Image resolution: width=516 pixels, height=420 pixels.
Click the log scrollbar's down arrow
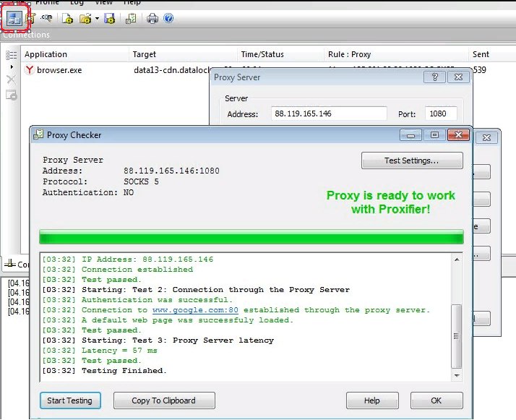tap(457, 376)
